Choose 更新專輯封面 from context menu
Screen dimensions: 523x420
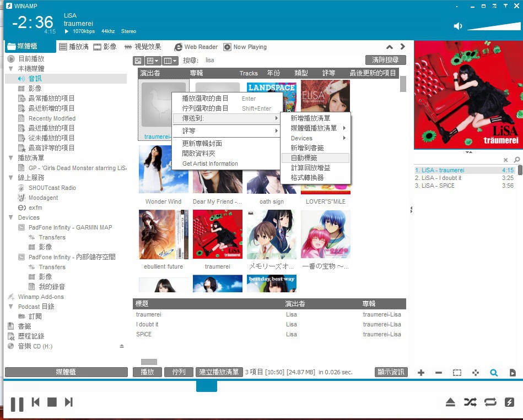227,144
